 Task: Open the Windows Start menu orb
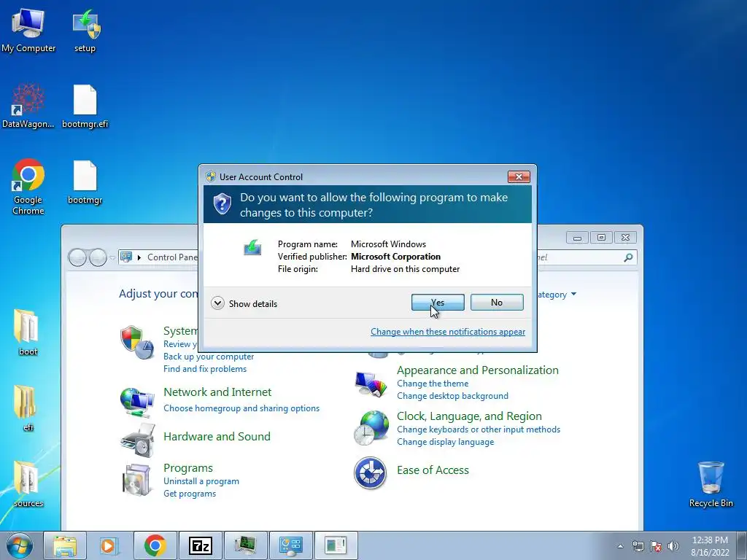(20, 545)
